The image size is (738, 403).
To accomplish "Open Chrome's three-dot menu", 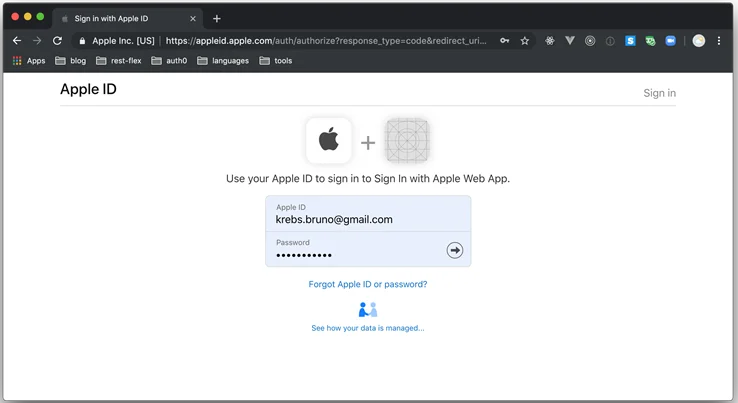I will click(x=719, y=41).
